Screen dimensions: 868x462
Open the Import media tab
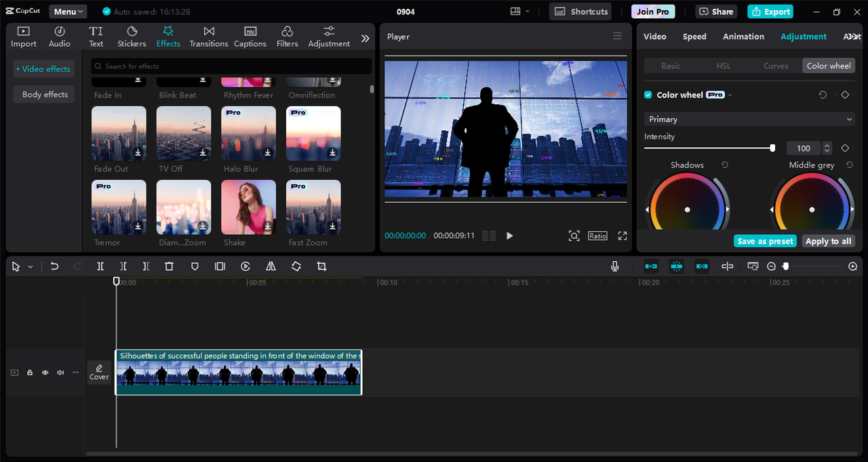tap(24, 37)
